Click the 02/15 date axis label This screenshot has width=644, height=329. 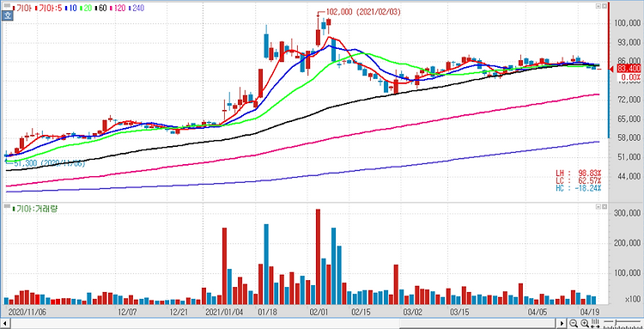pyautogui.click(x=361, y=312)
